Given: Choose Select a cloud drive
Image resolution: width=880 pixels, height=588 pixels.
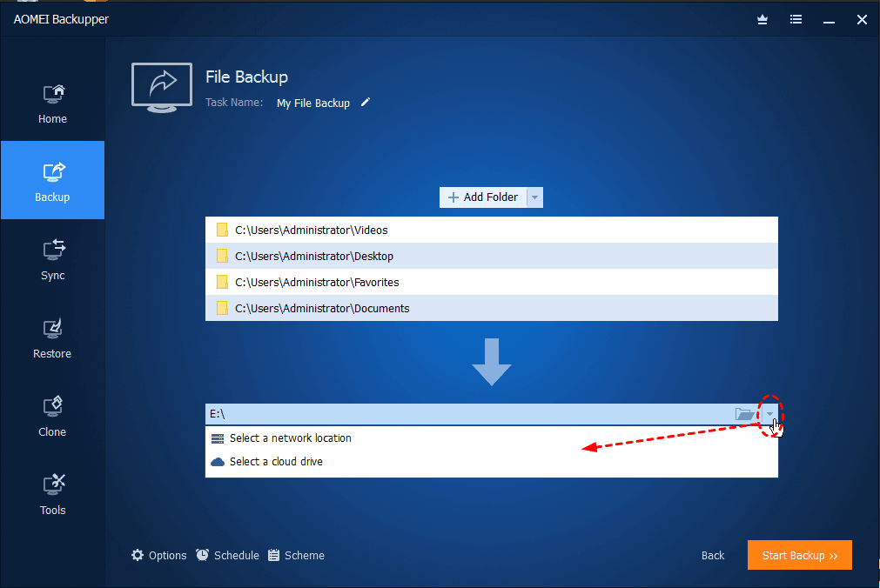Looking at the screenshot, I should coord(276,462).
